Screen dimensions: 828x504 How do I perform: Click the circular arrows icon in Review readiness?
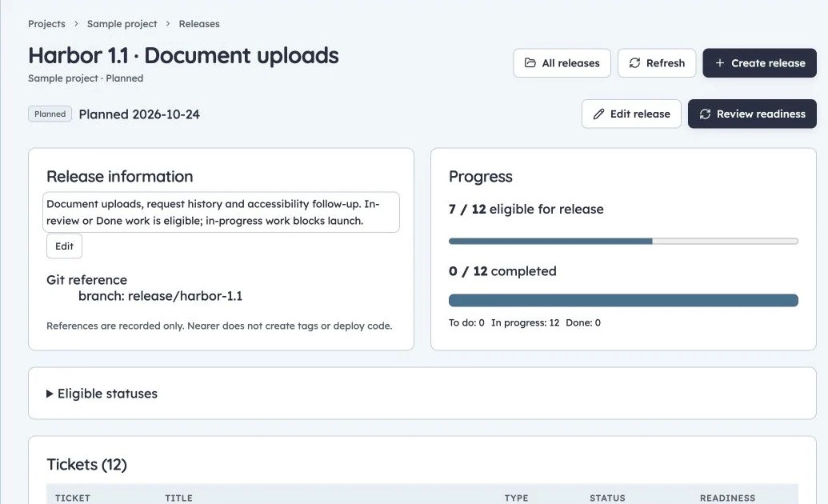(x=705, y=114)
